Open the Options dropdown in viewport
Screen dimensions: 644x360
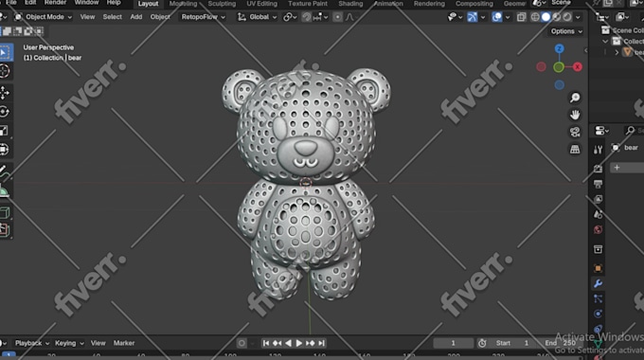pos(566,31)
